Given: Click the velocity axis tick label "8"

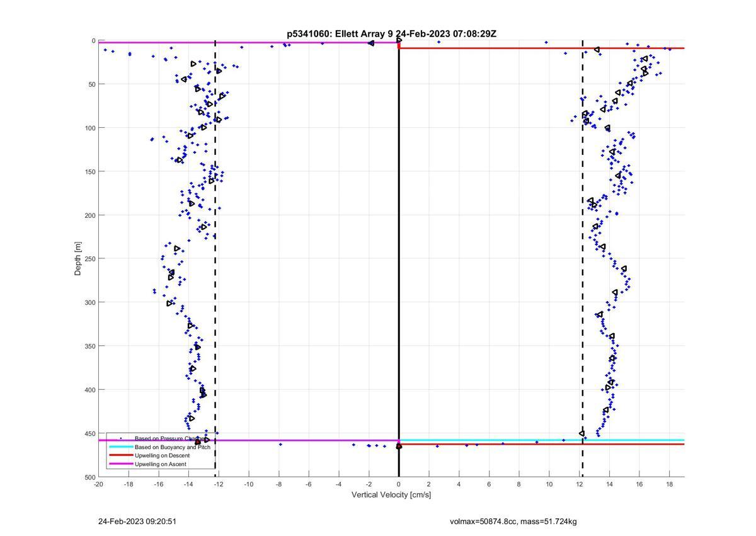Looking at the screenshot, I should pyautogui.click(x=519, y=484).
